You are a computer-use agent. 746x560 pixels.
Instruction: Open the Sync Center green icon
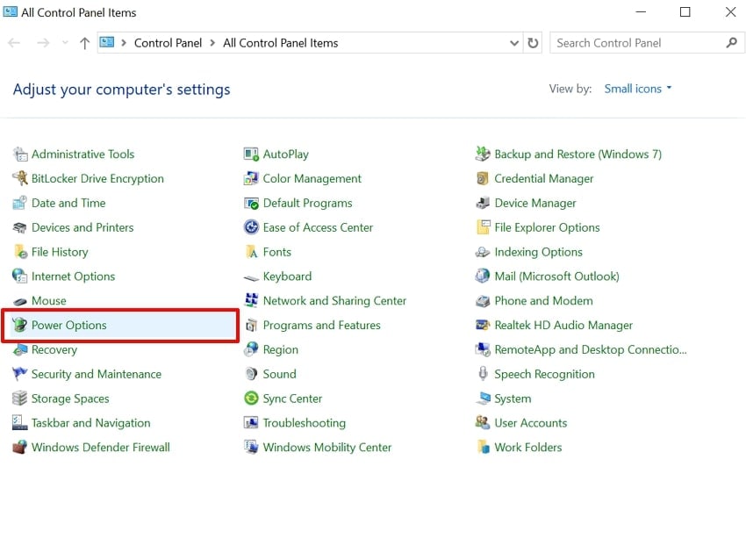pos(251,398)
